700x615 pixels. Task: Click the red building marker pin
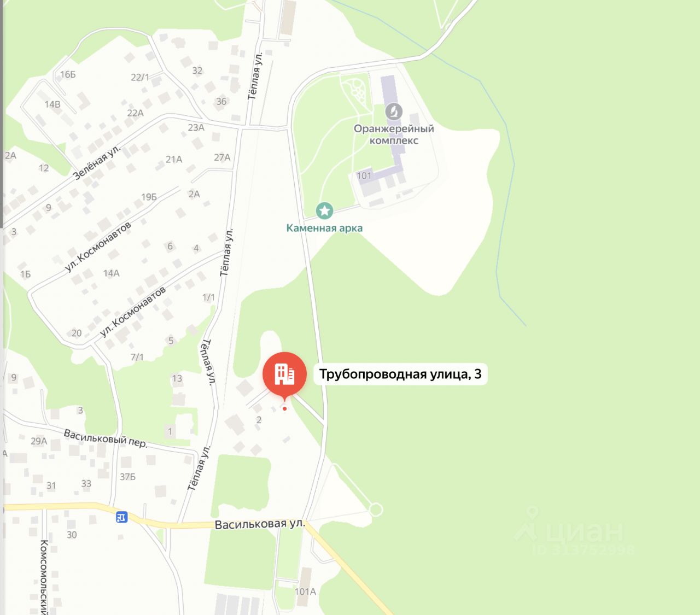(x=284, y=375)
